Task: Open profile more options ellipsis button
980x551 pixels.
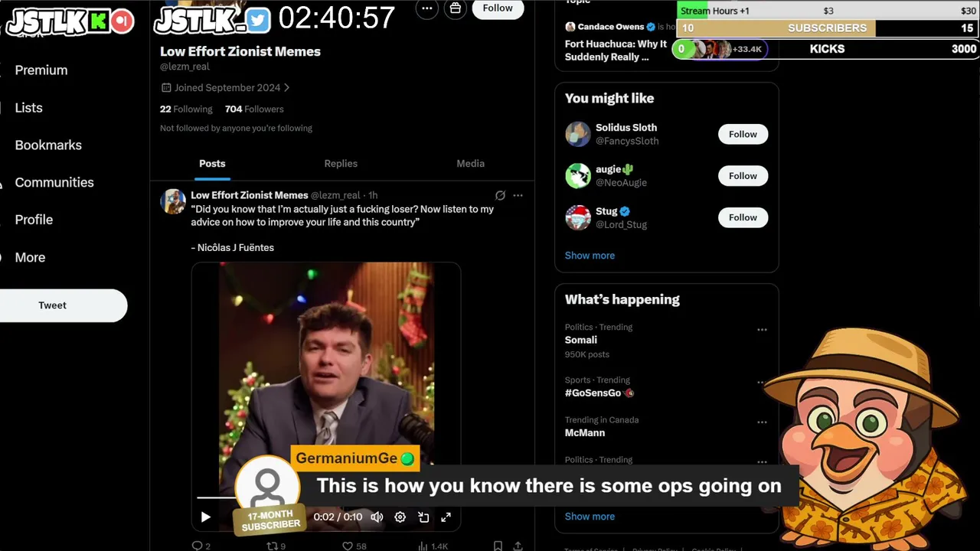Action: coord(427,8)
